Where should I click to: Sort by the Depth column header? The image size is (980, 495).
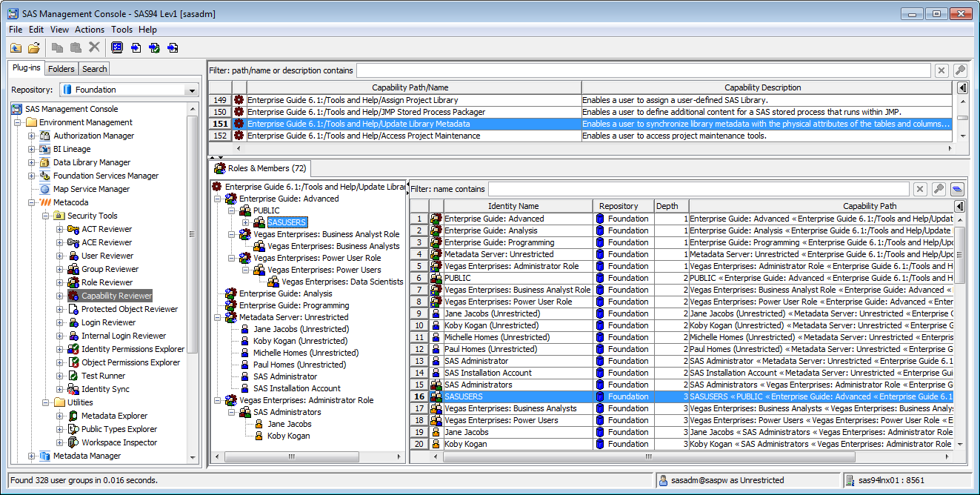[671, 206]
